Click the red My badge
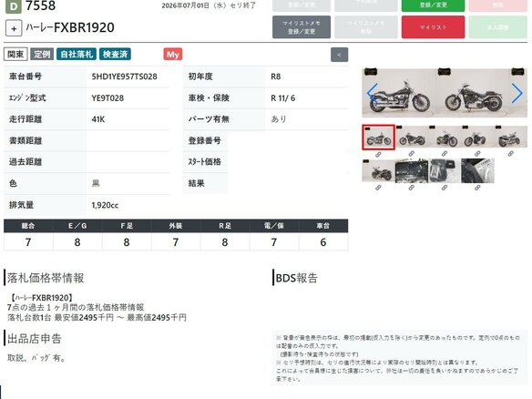This screenshot has width=532, height=399. (173, 55)
